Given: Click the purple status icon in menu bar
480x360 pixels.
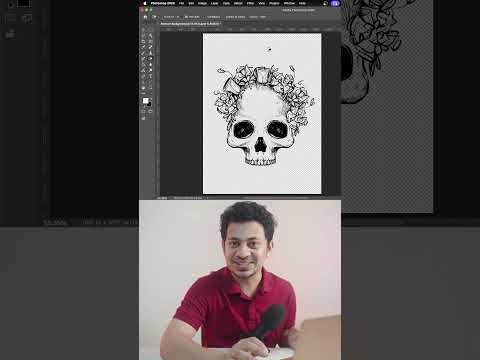Looking at the screenshot, I should [335, 3].
